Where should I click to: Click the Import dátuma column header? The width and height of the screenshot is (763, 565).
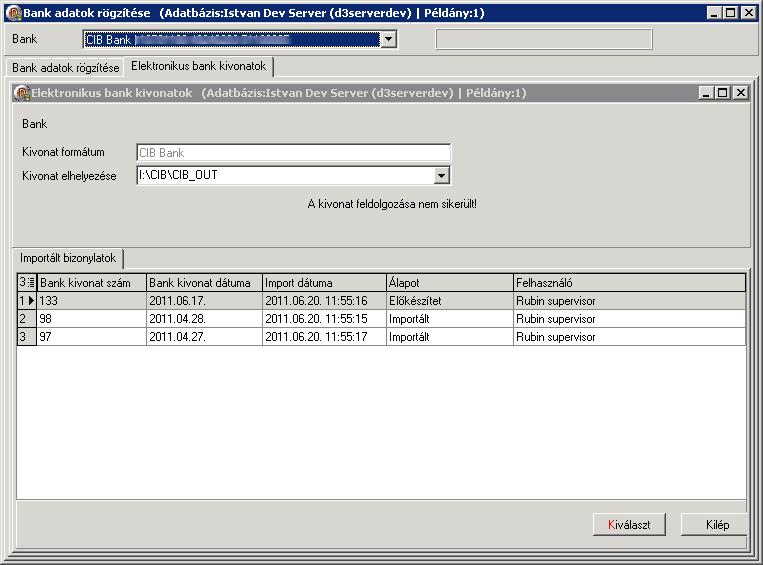[324, 283]
